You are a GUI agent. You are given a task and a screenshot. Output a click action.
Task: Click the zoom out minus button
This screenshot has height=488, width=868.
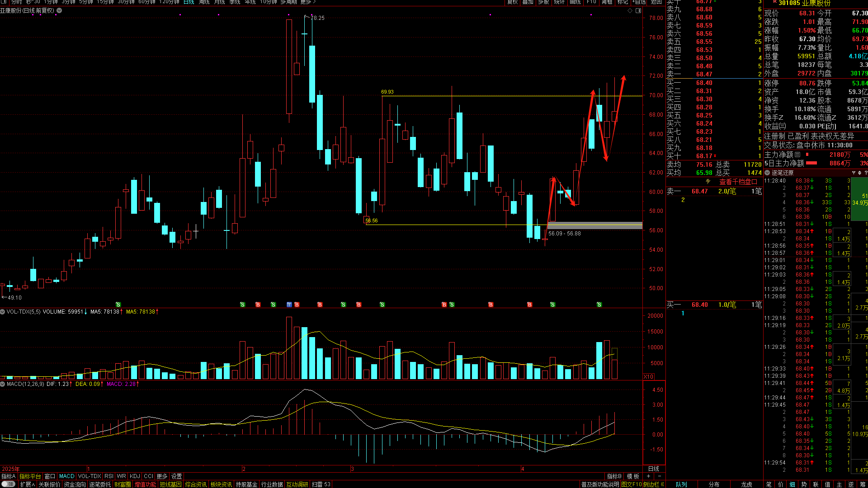pos(659,476)
